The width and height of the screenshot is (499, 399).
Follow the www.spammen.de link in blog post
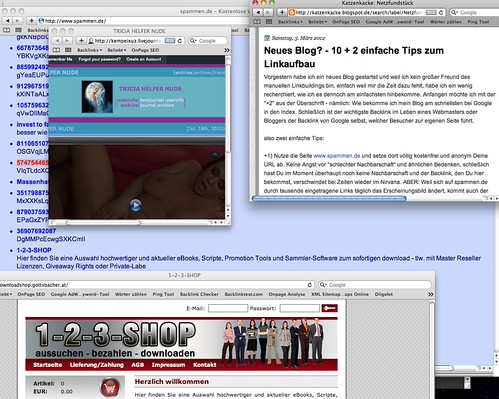(x=337, y=156)
